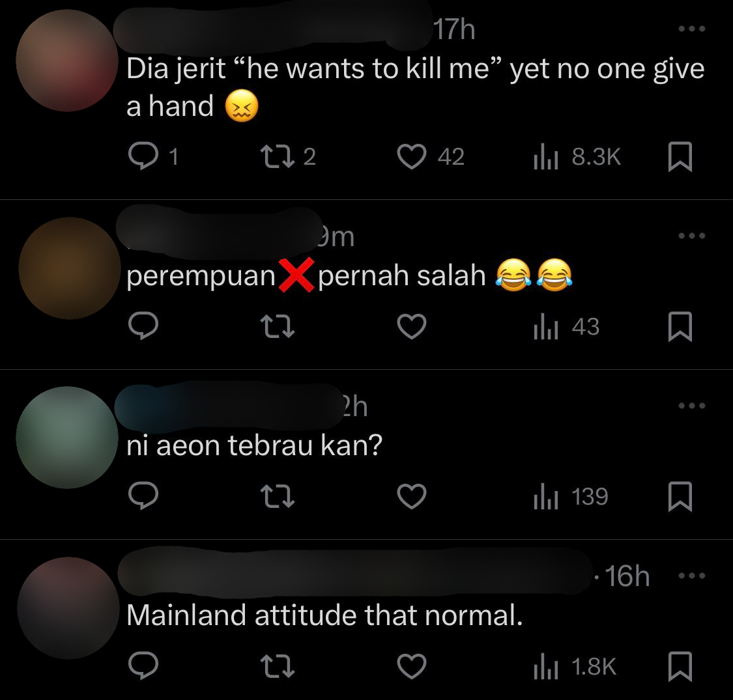Bookmark the "Dia jerit" tweet
Image resolution: width=733 pixels, height=700 pixels.
pos(680,157)
